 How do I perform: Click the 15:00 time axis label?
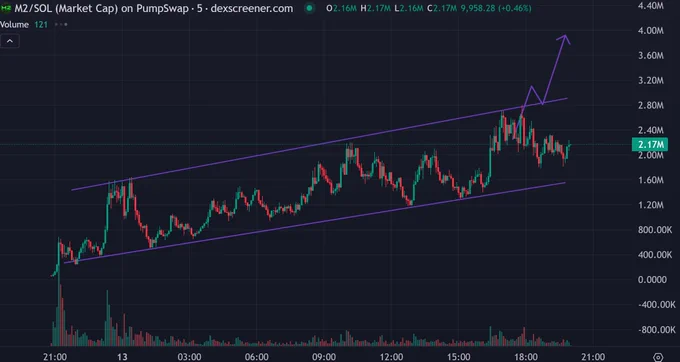pos(458,357)
